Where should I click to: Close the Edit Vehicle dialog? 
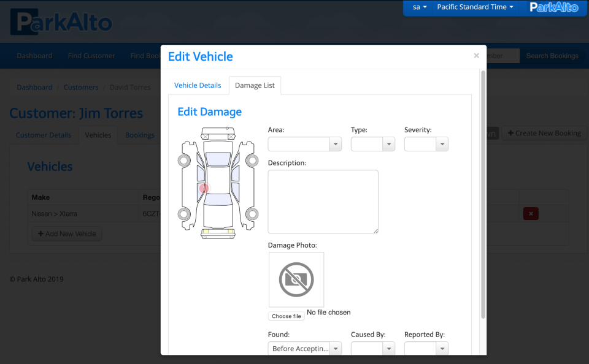(476, 56)
